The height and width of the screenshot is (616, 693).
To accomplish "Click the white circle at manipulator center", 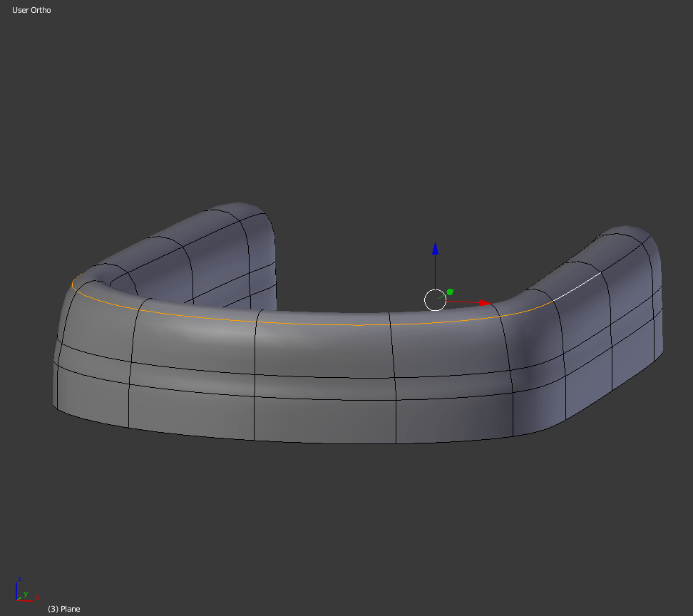I will pos(435,301).
